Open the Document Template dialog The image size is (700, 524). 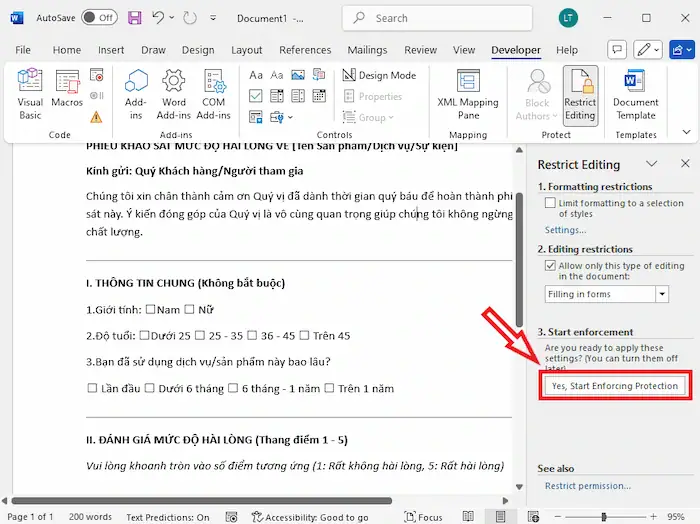click(636, 94)
